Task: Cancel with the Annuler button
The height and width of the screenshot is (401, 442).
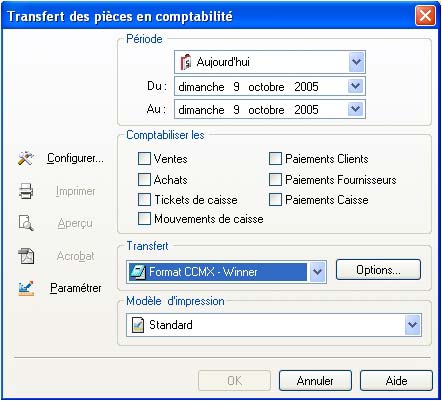Action: click(x=315, y=380)
